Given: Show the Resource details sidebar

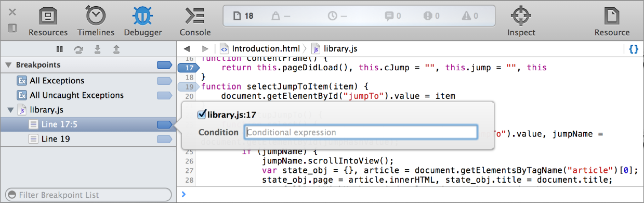Looking at the screenshot, I should [612, 21].
